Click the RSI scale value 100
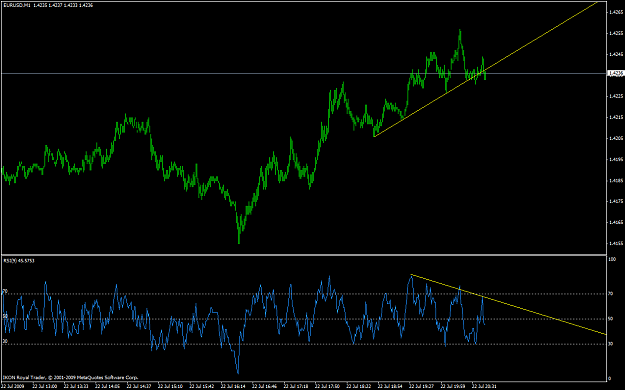The height and width of the screenshot is (390, 625). point(612,259)
